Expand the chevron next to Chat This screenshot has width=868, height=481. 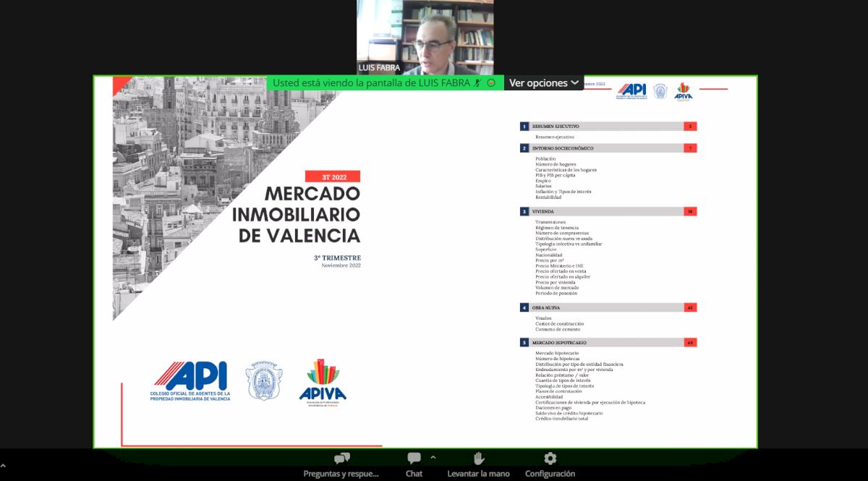[x=433, y=457]
